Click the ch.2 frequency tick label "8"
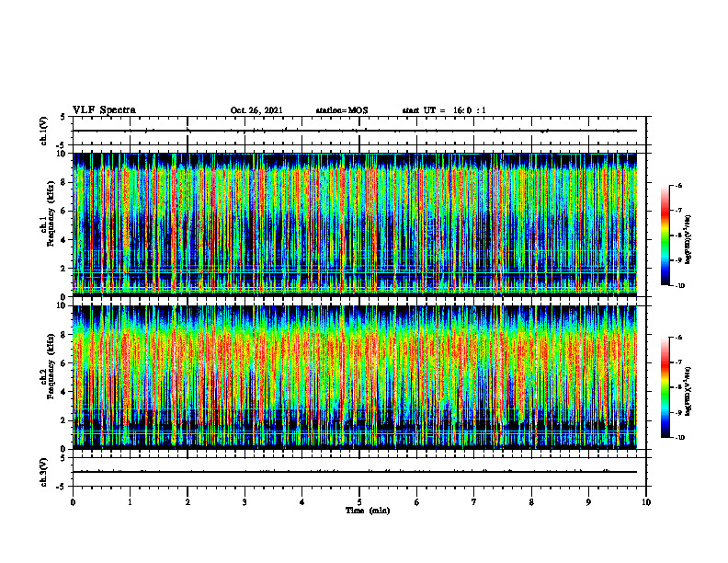Viewport: 728px width, 563px height. pyautogui.click(x=63, y=335)
